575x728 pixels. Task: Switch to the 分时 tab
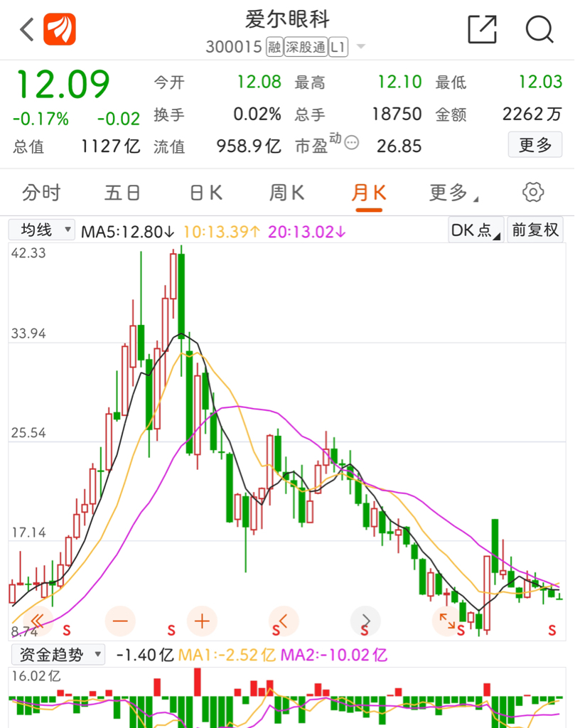[41, 192]
